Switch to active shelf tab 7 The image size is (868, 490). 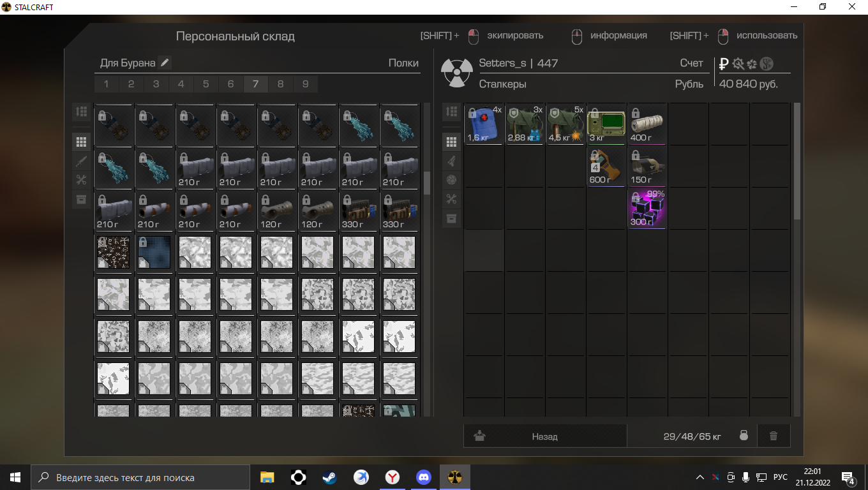[255, 84]
